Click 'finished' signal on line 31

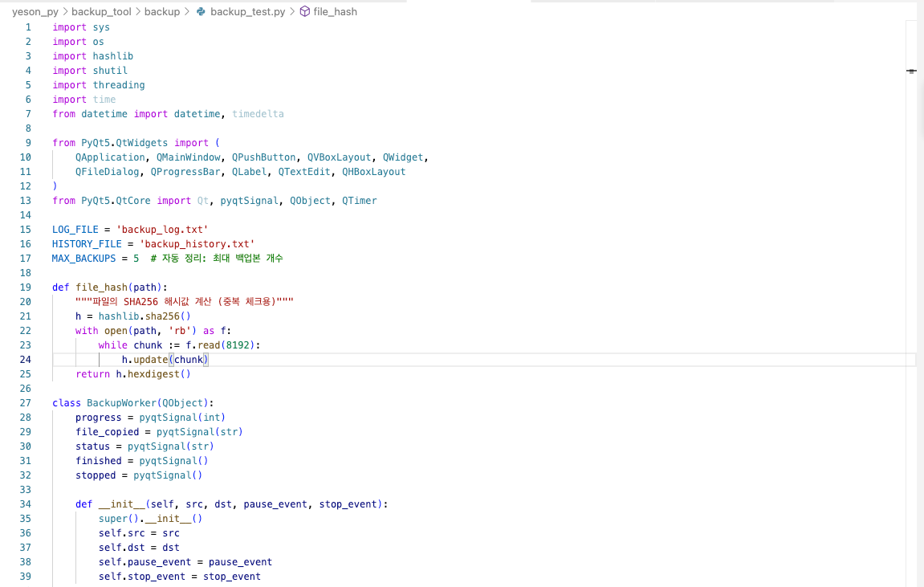click(x=98, y=461)
